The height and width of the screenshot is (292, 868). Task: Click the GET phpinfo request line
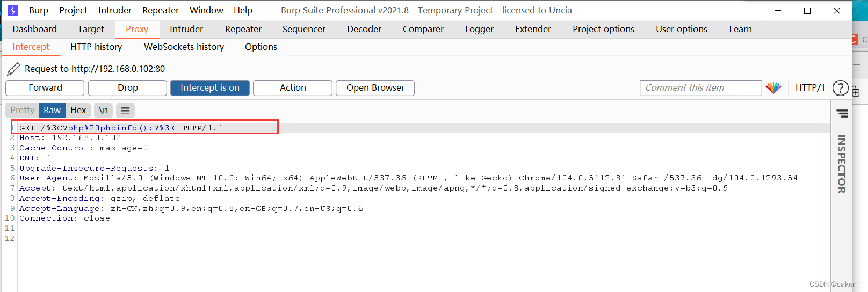(x=121, y=128)
